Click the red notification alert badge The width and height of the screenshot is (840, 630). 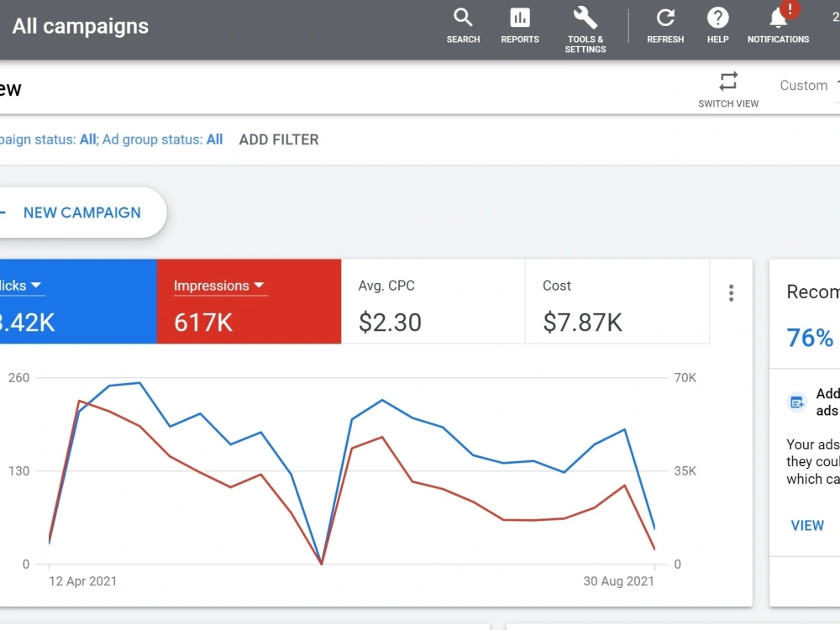tap(790, 9)
